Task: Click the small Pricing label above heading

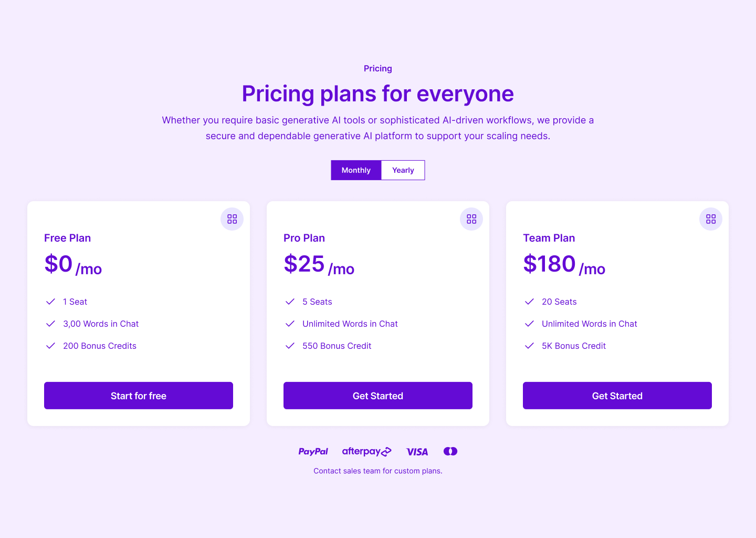Action: point(378,68)
